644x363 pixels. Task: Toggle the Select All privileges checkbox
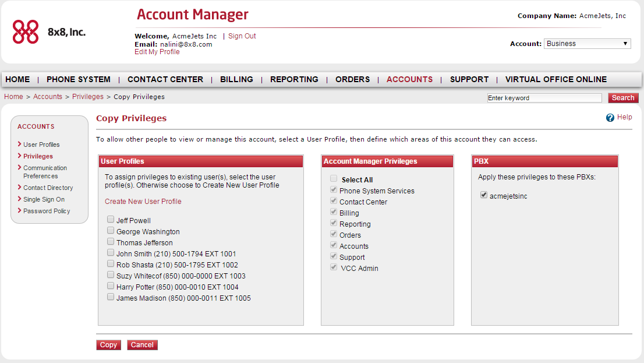[334, 179]
